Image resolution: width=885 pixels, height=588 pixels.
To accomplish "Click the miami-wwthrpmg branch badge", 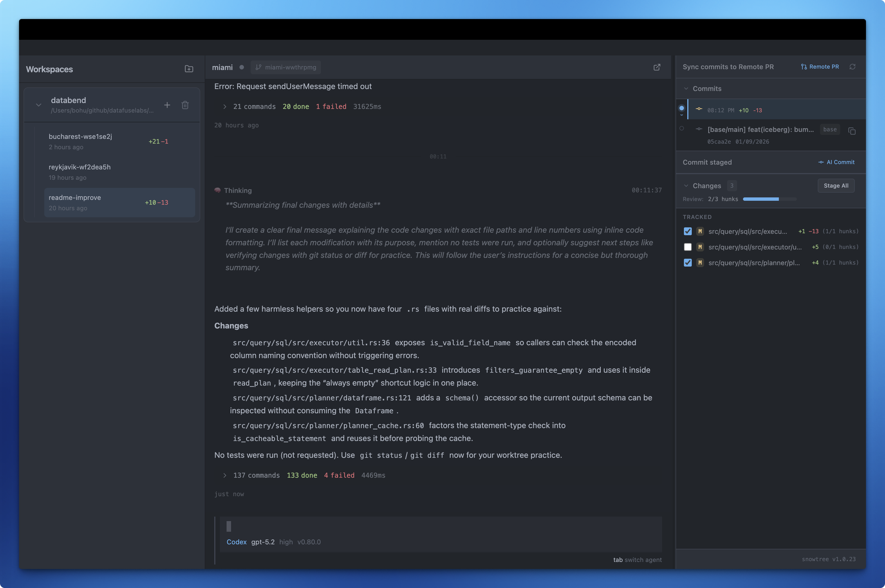I will point(286,67).
